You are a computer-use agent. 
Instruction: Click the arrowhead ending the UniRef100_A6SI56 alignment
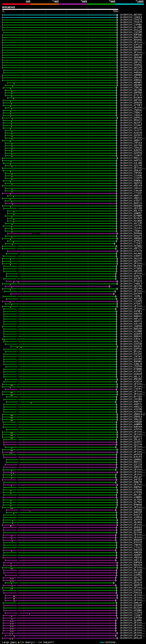(x=109, y=286)
